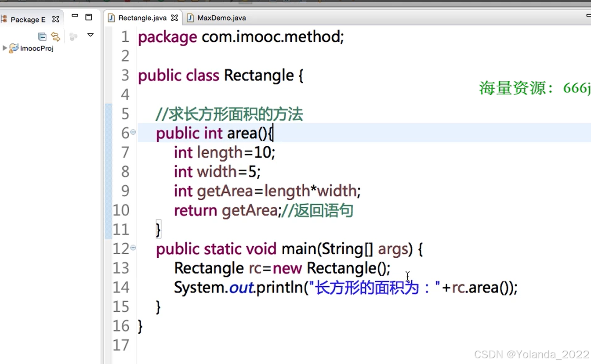Close the Package Explorer tab with its X
Viewport: 591px width, 364px height.
55,19
